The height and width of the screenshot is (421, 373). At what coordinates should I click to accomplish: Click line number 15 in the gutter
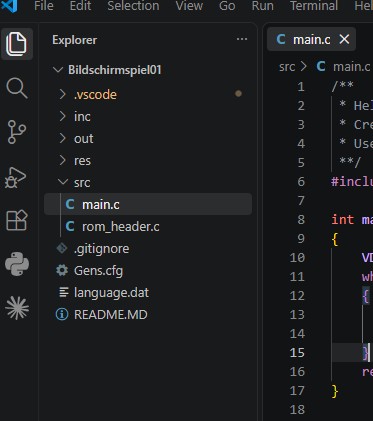tap(297, 352)
